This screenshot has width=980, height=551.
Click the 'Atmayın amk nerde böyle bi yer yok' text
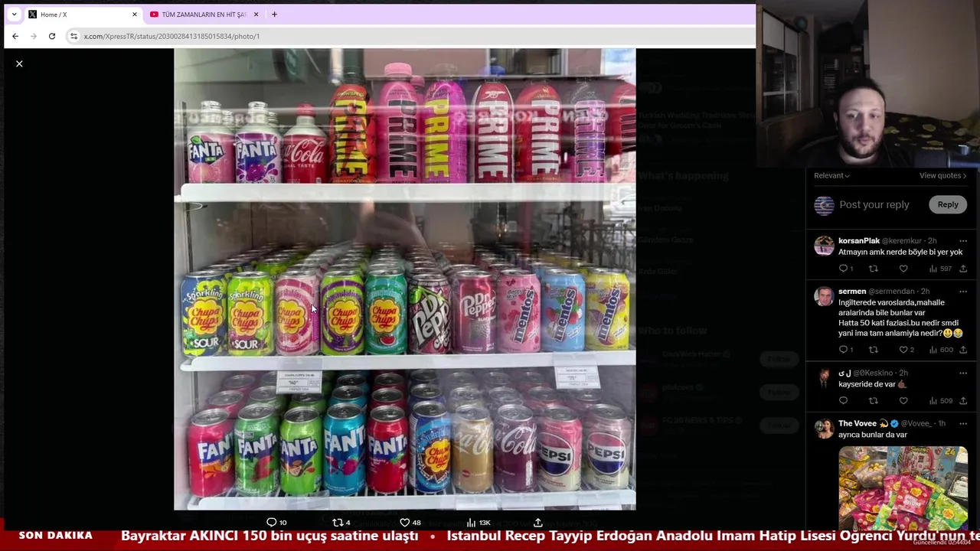tap(900, 252)
